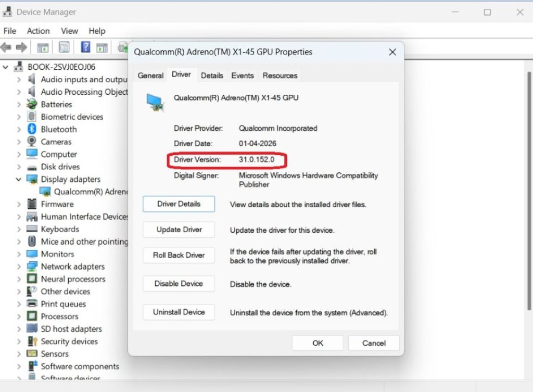Image resolution: width=533 pixels, height=392 pixels.
Task: Click the Roll Back Driver button
Action: pos(179,255)
